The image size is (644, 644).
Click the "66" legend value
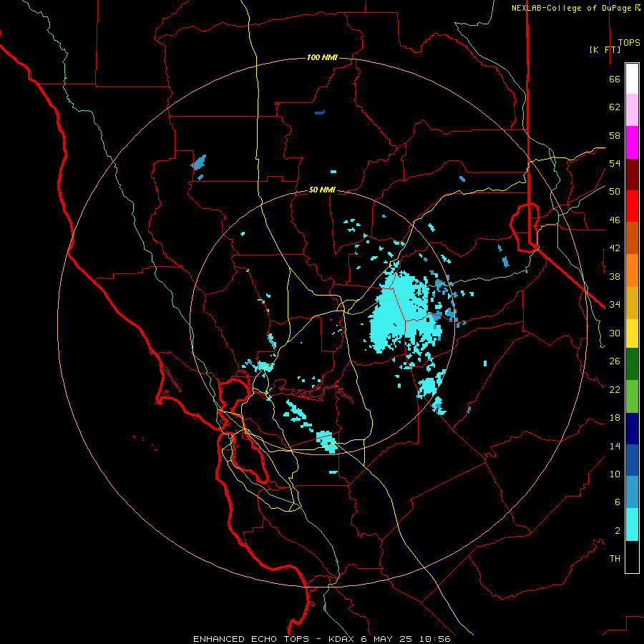click(x=615, y=79)
